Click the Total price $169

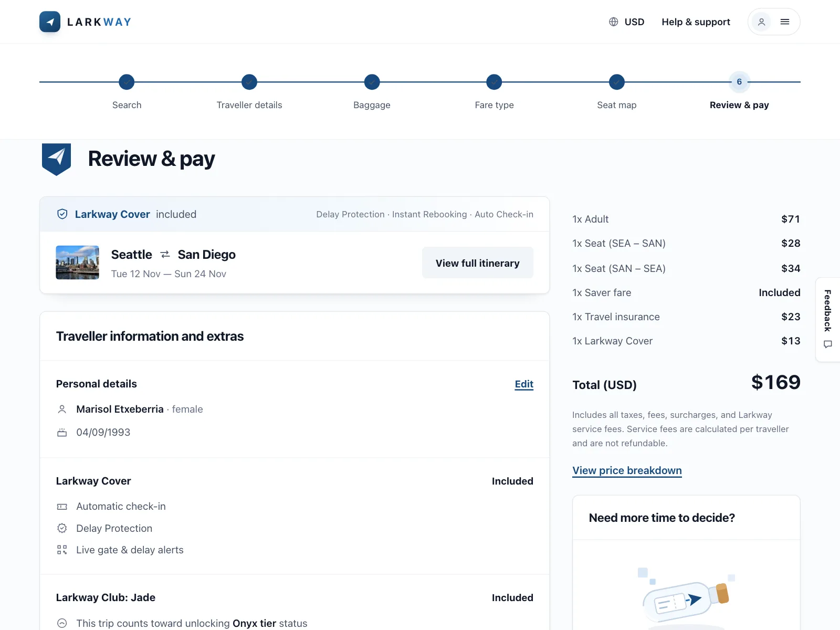(x=775, y=382)
